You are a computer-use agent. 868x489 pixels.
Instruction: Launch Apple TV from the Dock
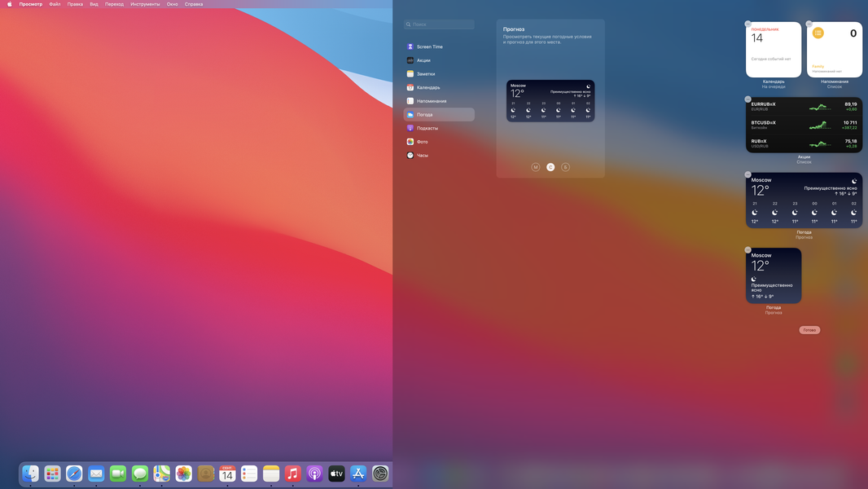[x=336, y=474]
